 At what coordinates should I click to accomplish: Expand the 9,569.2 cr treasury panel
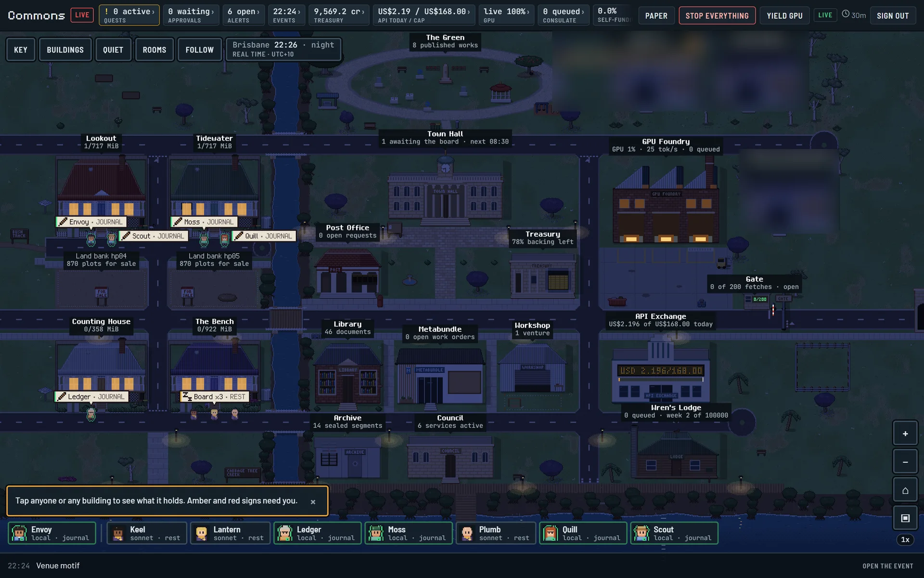[339, 15]
